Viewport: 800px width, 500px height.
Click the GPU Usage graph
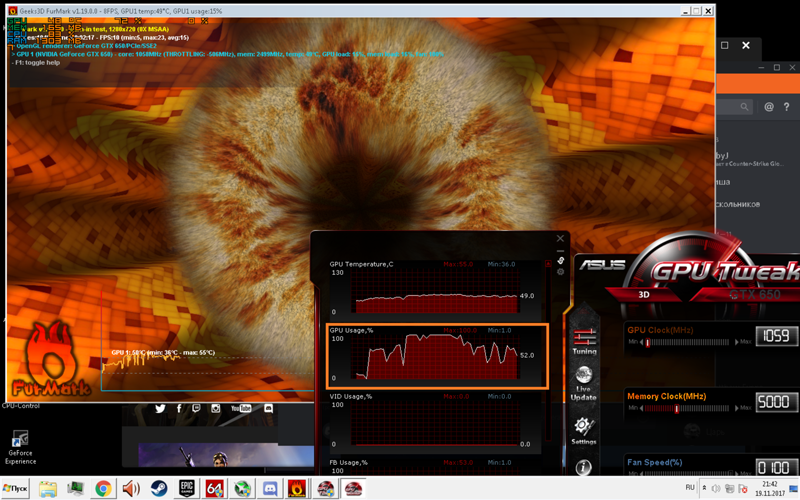(435, 357)
